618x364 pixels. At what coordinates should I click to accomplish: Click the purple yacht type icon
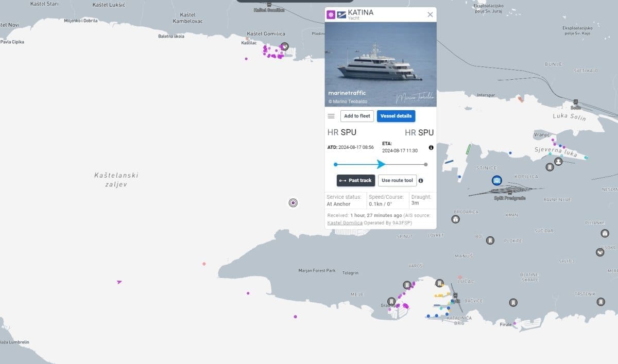(x=331, y=15)
